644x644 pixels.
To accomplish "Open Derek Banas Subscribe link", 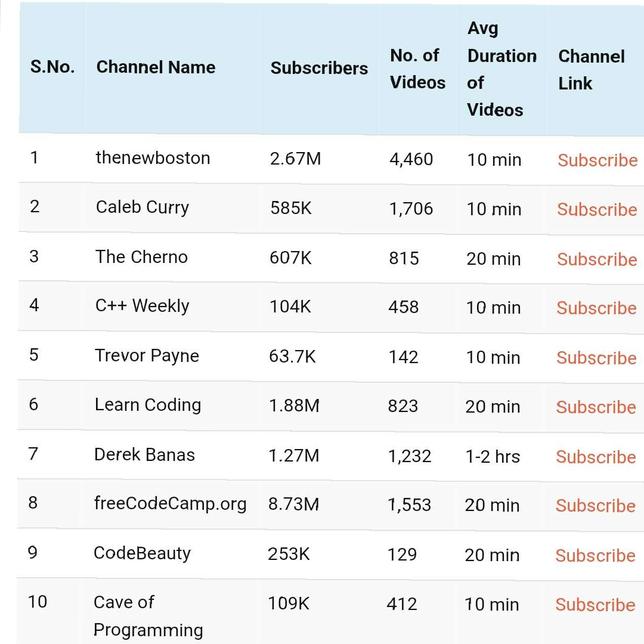I will pyautogui.click(x=596, y=457).
